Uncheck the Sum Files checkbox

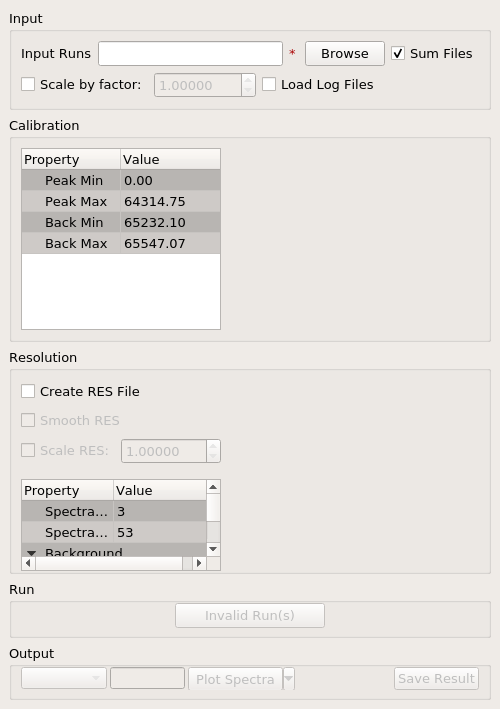point(398,53)
